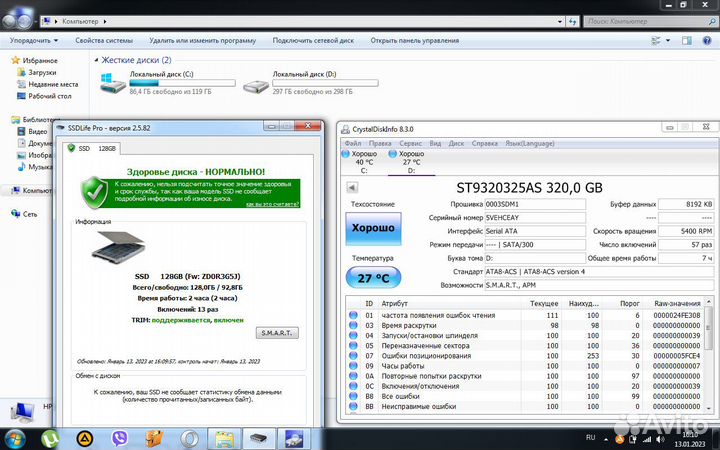Click status circle of Часы работы row
The image size is (720, 450).
pyautogui.click(x=353, y=366)
